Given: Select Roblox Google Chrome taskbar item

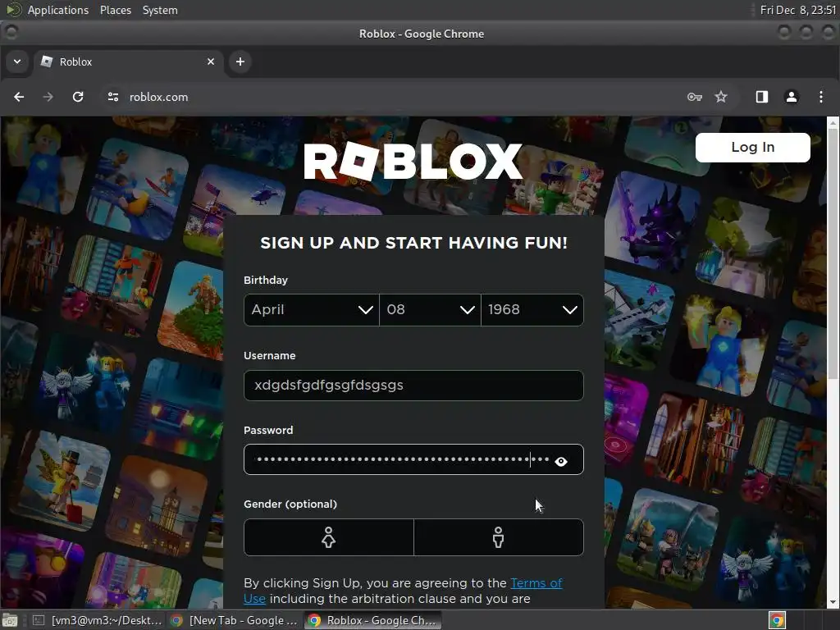Looking at the screenshot, I should [x=373, y=620].
